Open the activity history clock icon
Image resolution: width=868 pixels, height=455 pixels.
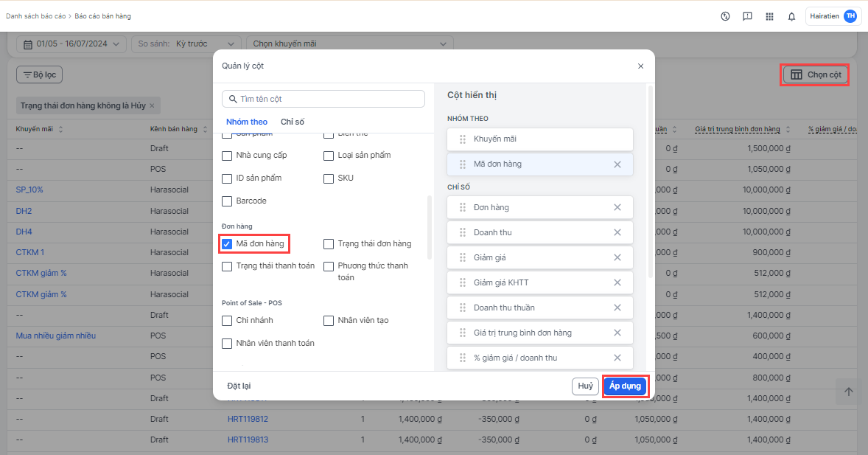click(x=725, y=16)
